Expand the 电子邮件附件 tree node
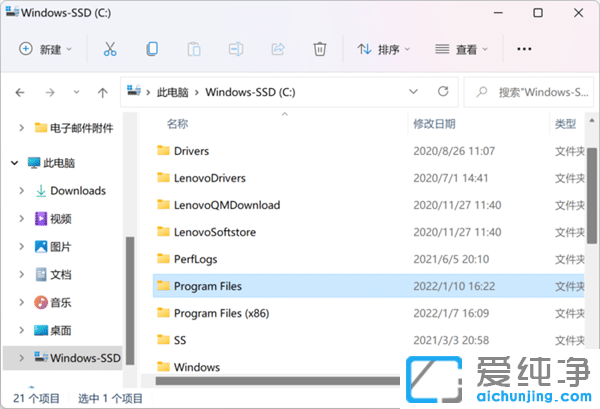600x409 pixels. [21, 127]
